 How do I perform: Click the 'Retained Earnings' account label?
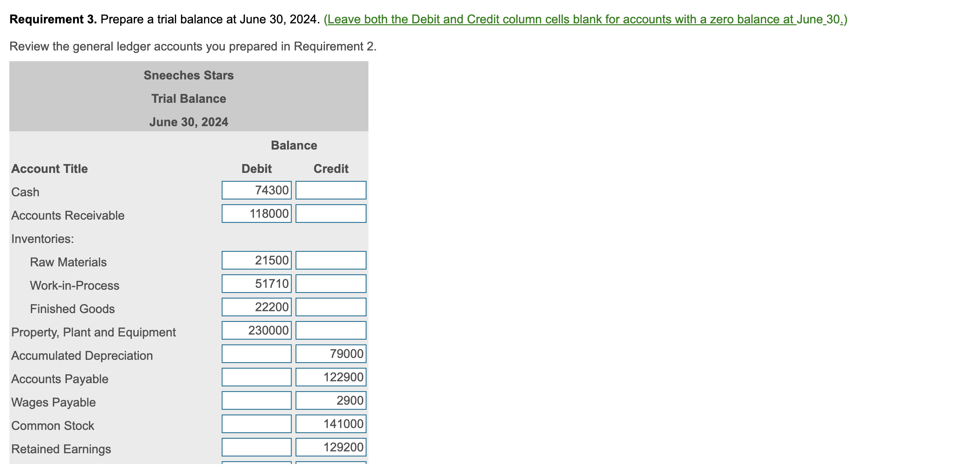point(61,449)
